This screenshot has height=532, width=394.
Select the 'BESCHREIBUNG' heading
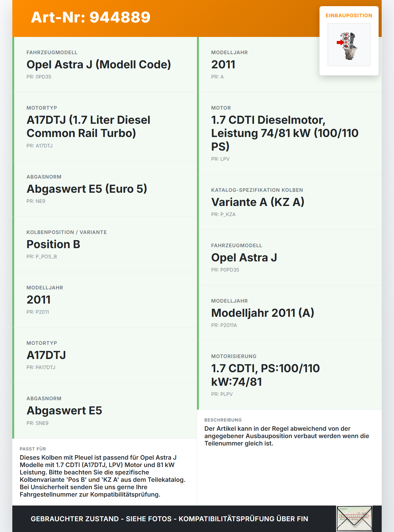coord(223,420)
